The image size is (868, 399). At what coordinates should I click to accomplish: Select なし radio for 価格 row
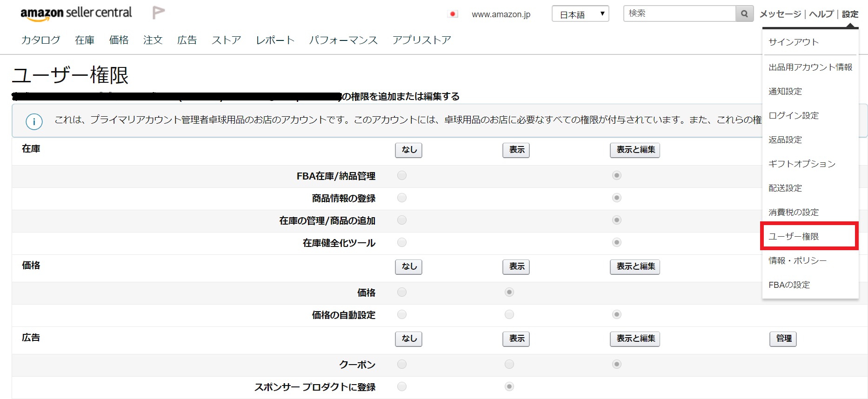coord(402,292)
